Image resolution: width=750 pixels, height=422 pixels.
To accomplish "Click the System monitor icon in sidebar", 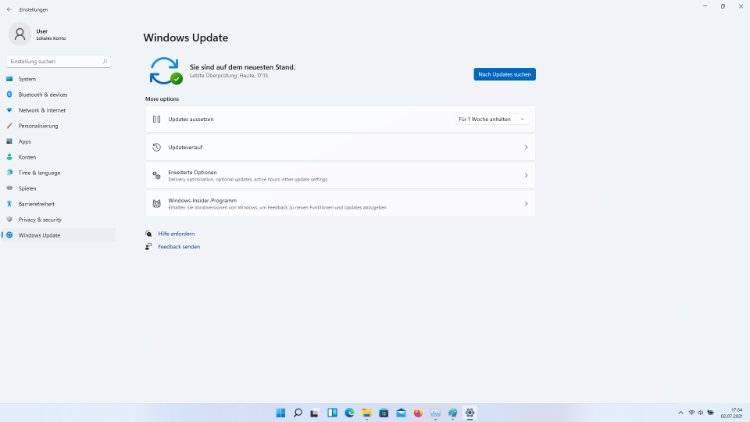I will (x=9, y=79).
